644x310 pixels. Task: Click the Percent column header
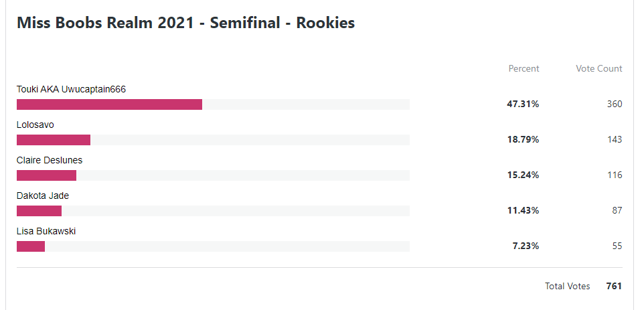(524, 68)
